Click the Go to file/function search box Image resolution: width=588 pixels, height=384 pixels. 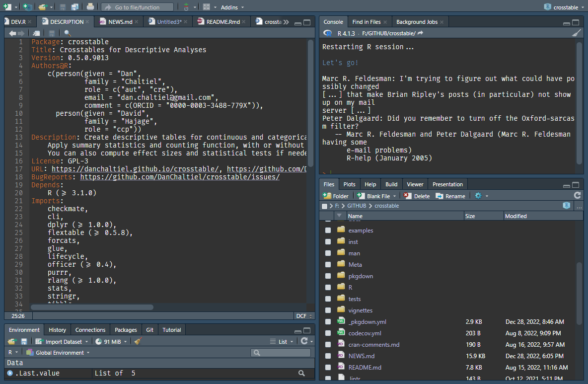tap(137, 7)
